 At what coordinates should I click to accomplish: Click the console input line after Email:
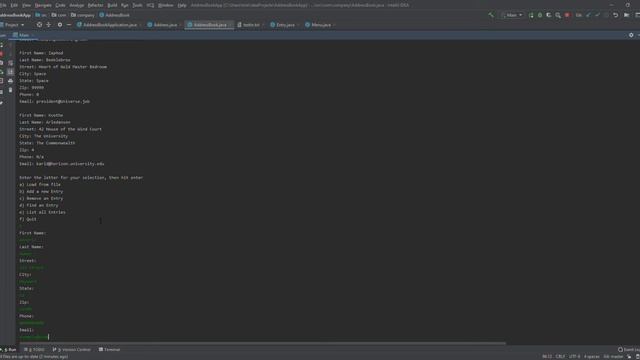tap(34, 337)
